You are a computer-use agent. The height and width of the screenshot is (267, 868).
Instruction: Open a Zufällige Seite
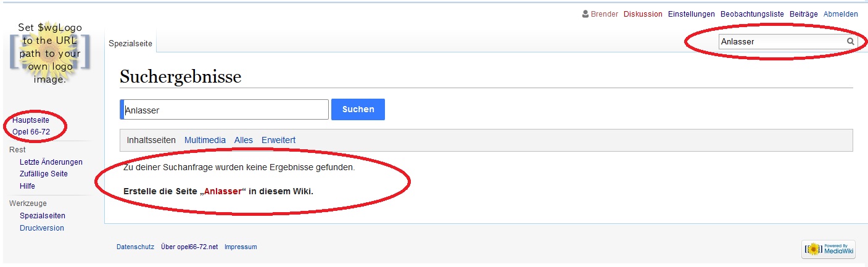coord(44,174)
